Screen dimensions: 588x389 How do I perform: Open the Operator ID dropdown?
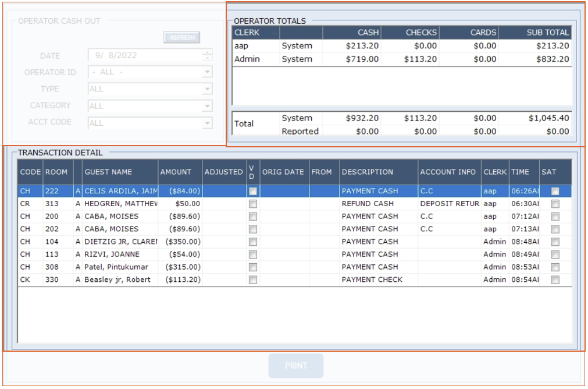pyautogui.click(x=207, y=72)
